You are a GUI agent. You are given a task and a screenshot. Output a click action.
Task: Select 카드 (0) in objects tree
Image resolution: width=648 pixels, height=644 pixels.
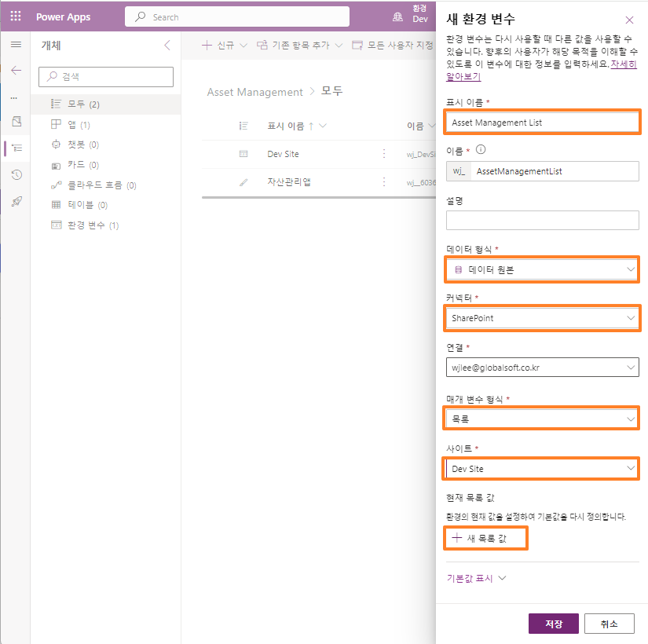click(105, 165)
